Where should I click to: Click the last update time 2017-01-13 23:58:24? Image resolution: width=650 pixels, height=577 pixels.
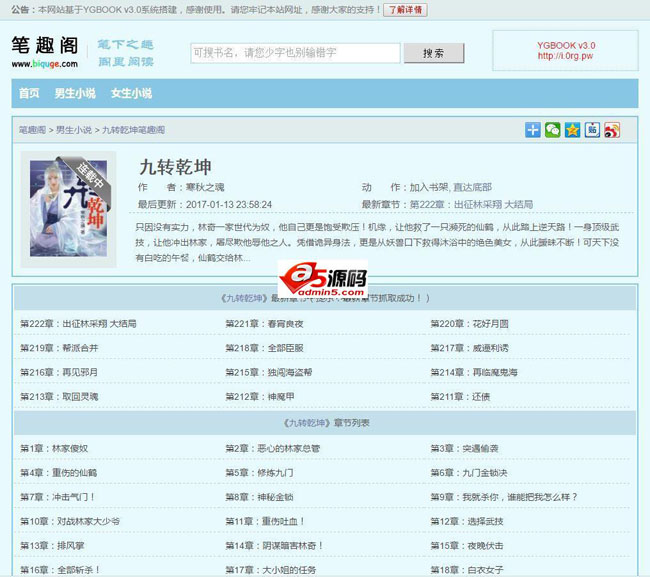pyautogui.click(x=229, y=204)
